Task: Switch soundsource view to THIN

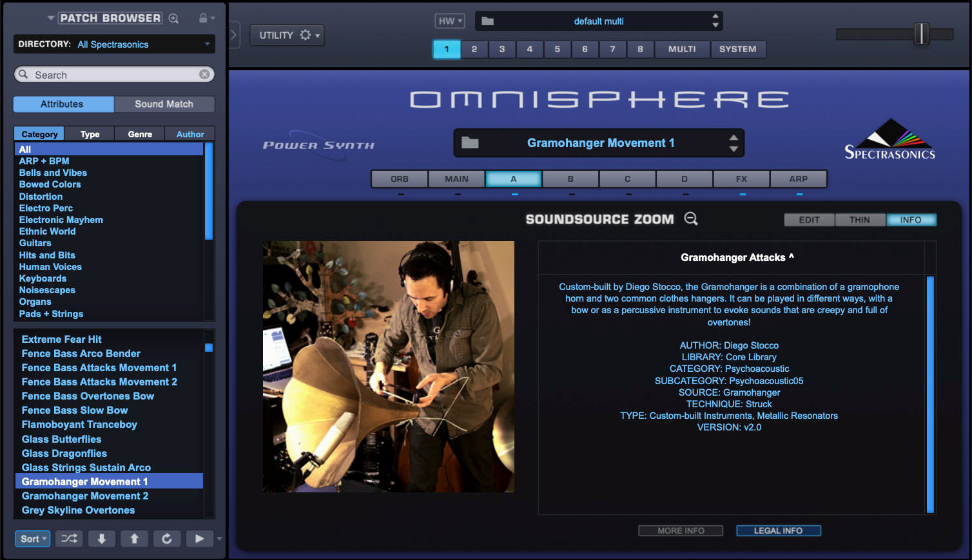Action: 860,220
